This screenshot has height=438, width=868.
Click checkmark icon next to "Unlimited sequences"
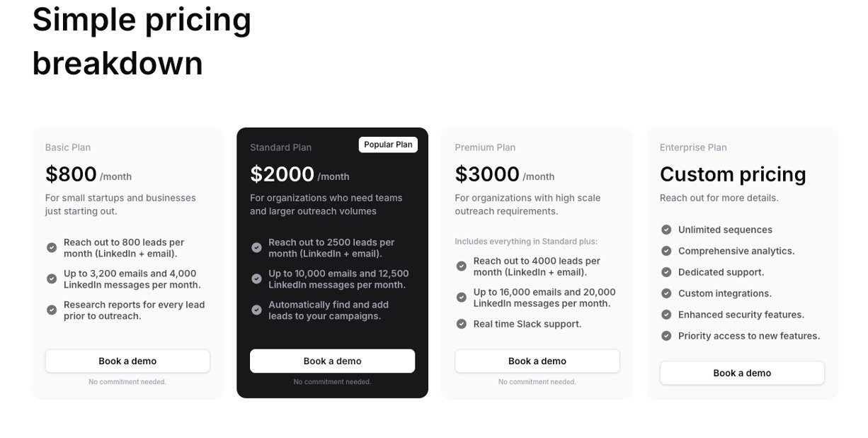point(666,230)
